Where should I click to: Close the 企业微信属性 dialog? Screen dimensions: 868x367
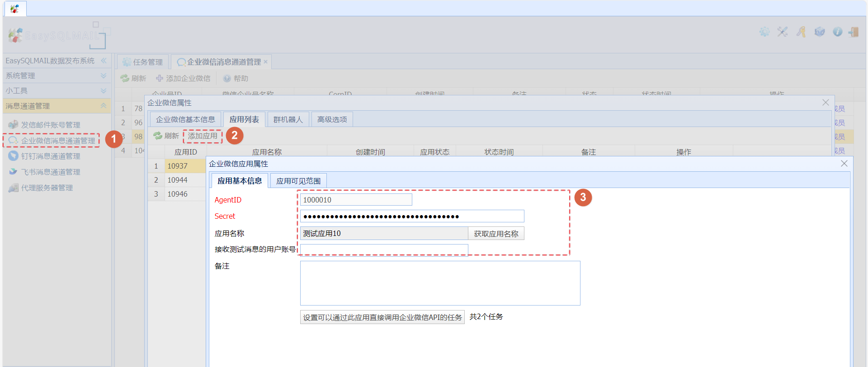pyautogui.click(x=826, y=103)
